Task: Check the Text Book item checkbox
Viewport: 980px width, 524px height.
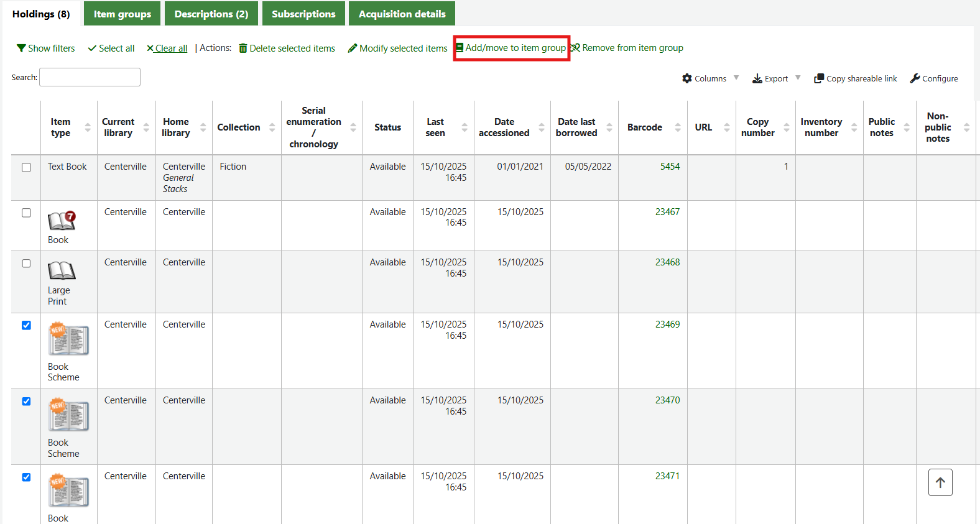Action: [x=26, y=167]
